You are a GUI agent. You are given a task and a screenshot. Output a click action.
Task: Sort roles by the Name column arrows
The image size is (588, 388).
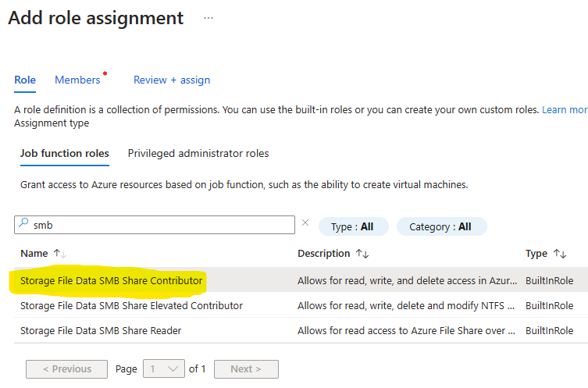pos(60,254)
